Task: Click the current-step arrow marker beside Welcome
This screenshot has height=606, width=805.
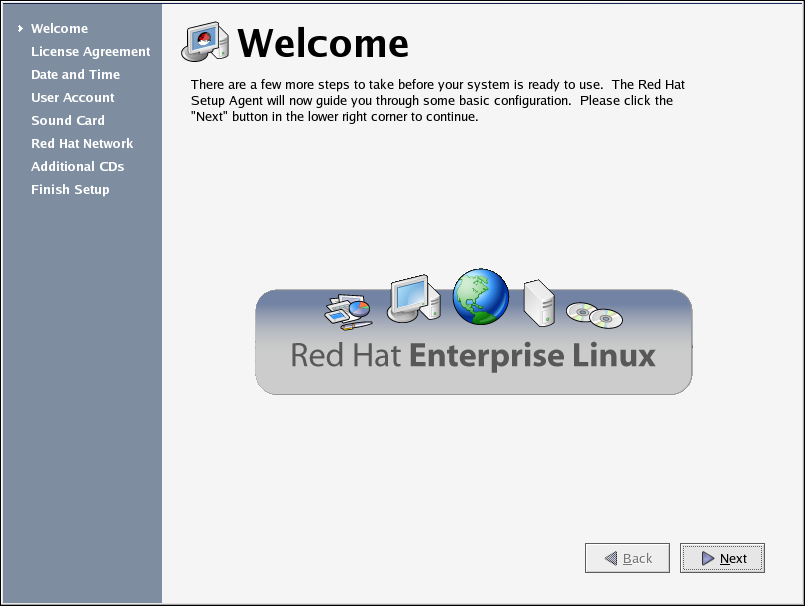Action: 20,29
